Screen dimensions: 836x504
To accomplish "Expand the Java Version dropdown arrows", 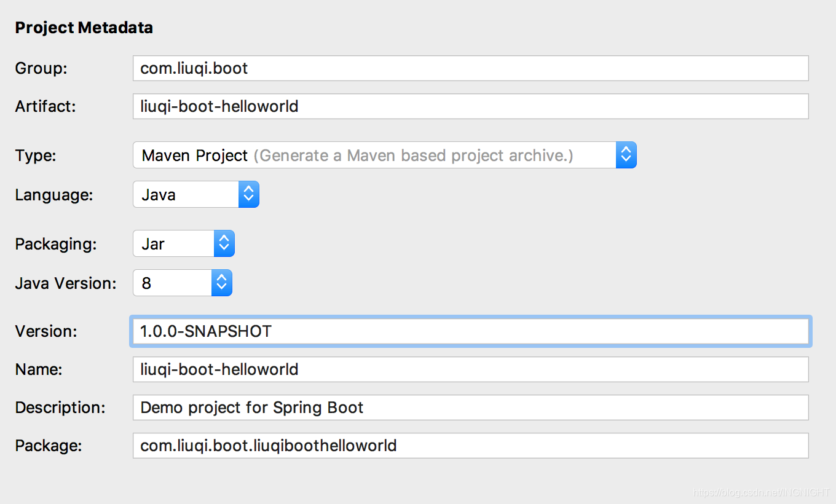I will pyautogui.click(x=221, y=283).
